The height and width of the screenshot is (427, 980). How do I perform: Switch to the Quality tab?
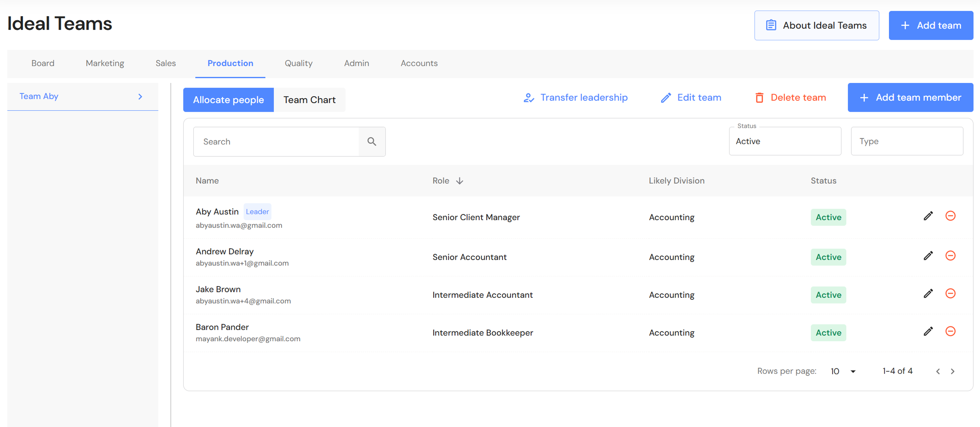(x=298, y=63)
